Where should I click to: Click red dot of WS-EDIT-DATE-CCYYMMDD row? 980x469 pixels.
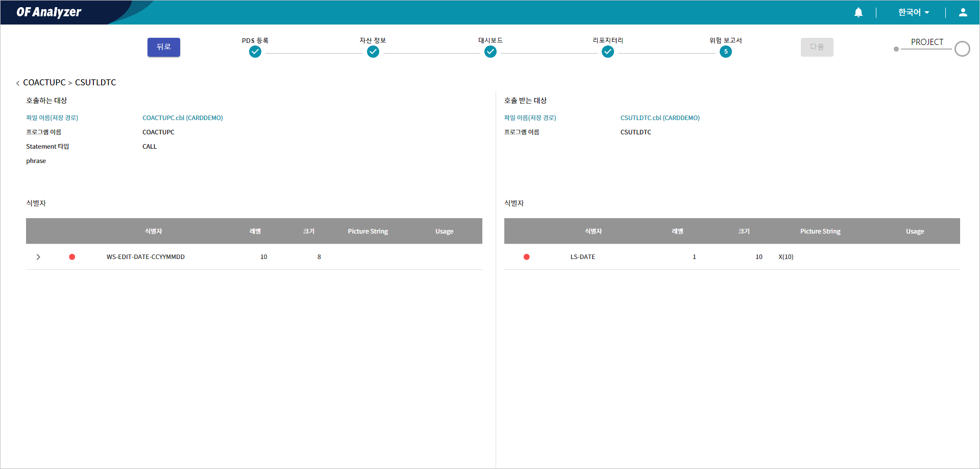click(x=72, y=257)
